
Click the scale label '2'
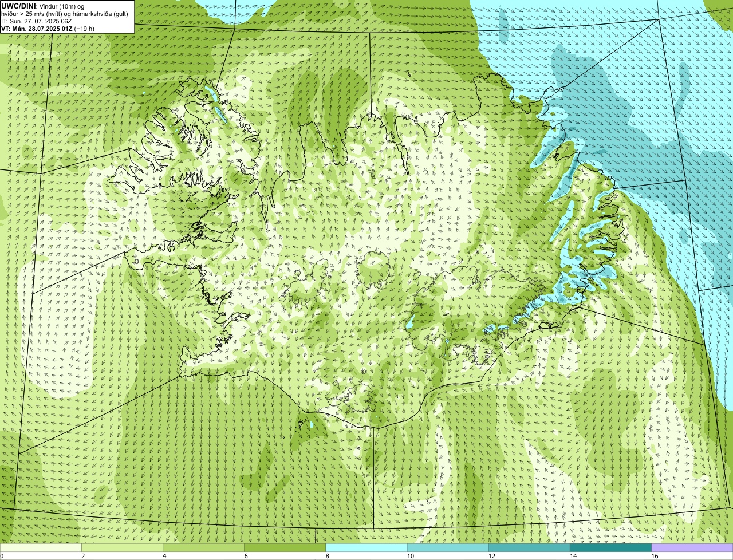[83, 556]
